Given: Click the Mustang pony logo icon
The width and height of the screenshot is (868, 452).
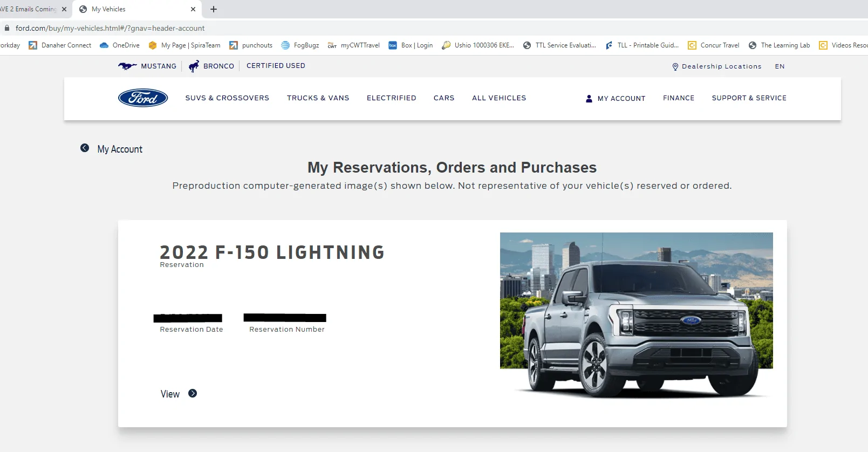Looking at the screenshot, I should [x=127, y=66].
